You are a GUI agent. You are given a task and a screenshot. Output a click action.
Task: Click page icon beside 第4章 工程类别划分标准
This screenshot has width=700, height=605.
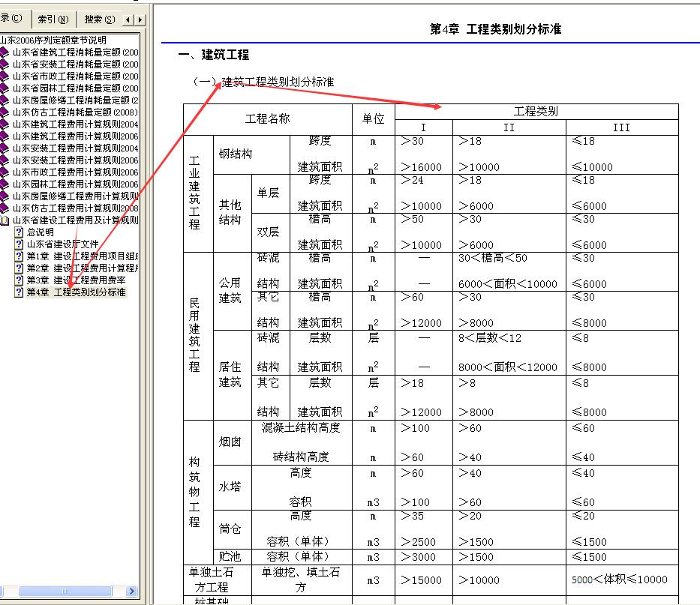(x=19, y=292)
